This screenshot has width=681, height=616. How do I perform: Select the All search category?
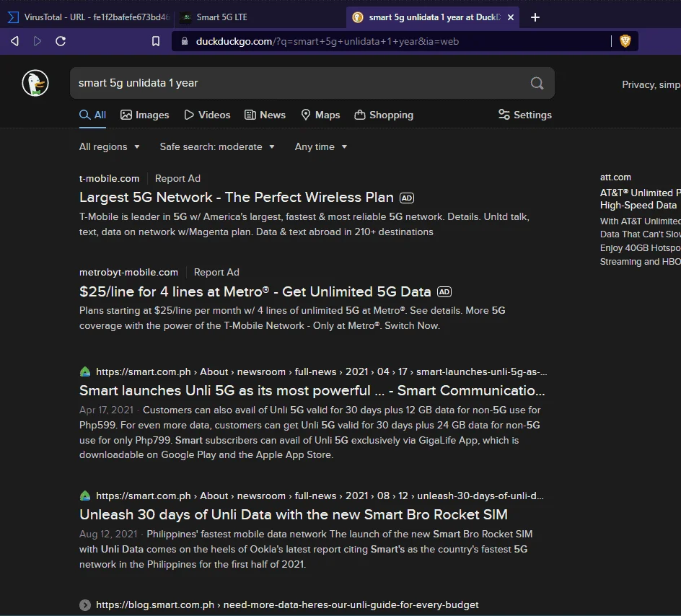[x=92, y=115]
